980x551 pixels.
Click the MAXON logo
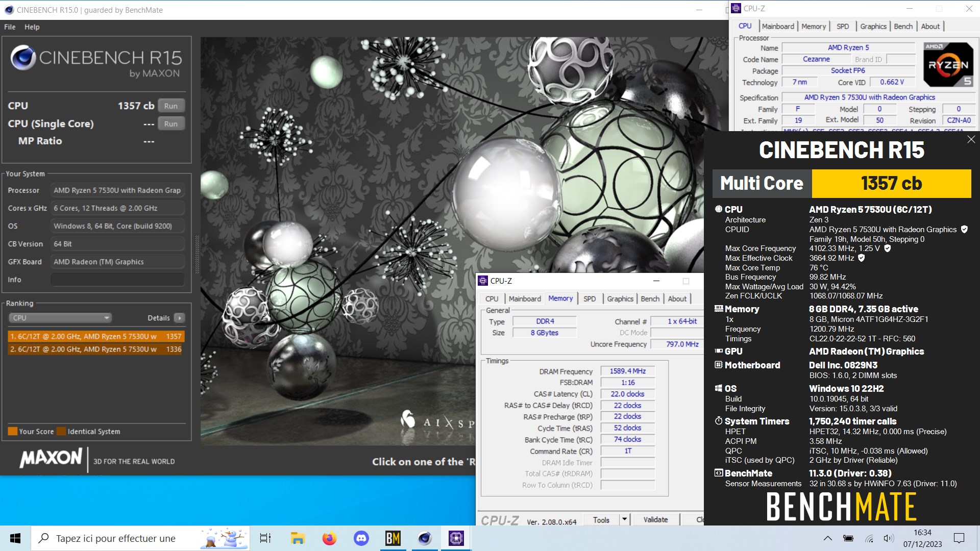click(51, 458)
